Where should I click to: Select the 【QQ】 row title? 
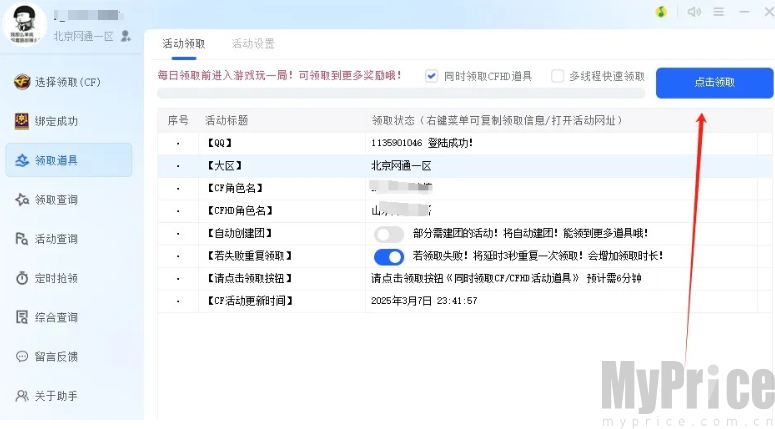220,143
